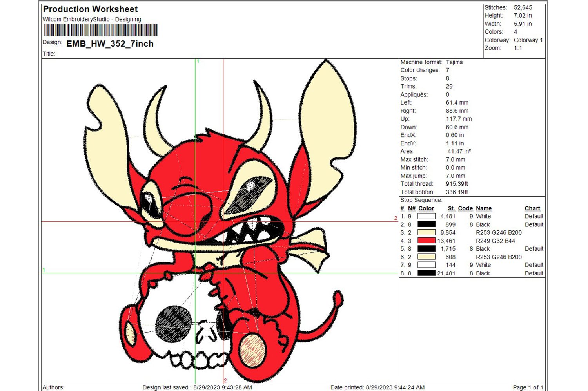Select the EndY value '1.11 in'
Image resolution: width=588 pixels, height=391 pixels.
[x=455, y=143]
